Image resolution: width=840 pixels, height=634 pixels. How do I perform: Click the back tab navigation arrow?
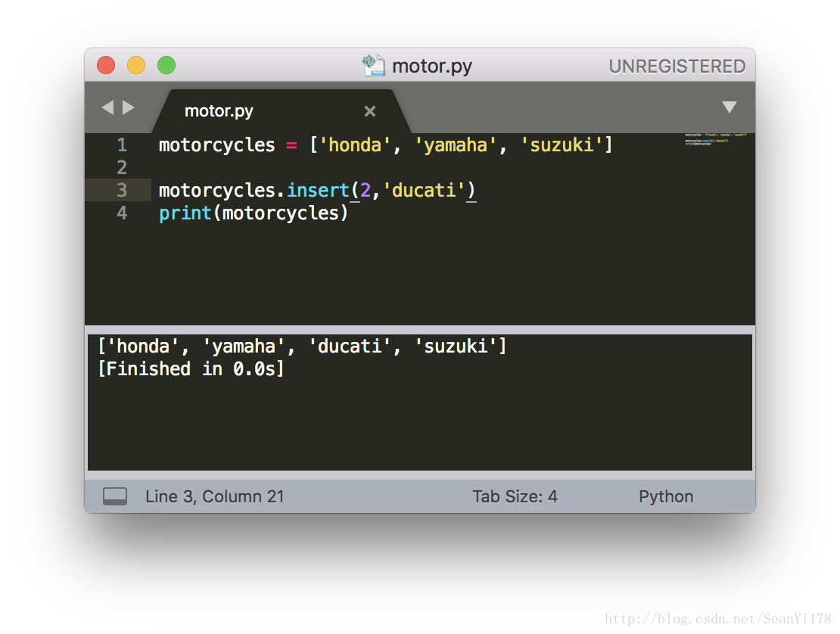[107, 107]
